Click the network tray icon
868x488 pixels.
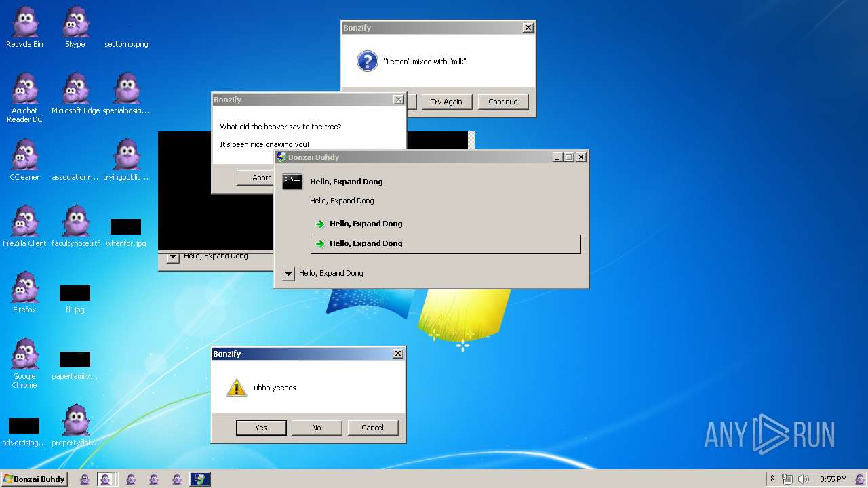[787, 479]
